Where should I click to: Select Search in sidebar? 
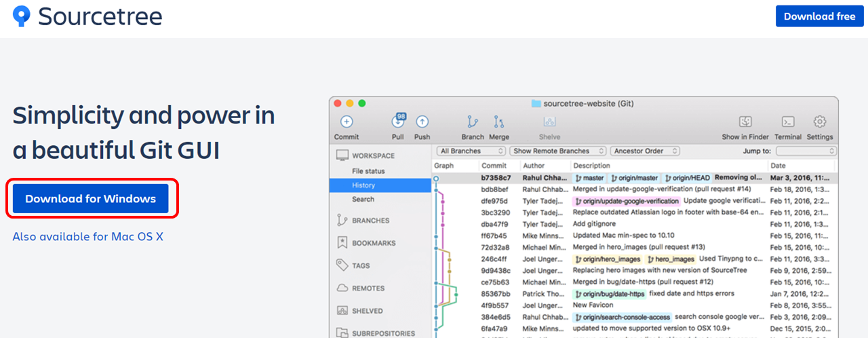(363, 199)
